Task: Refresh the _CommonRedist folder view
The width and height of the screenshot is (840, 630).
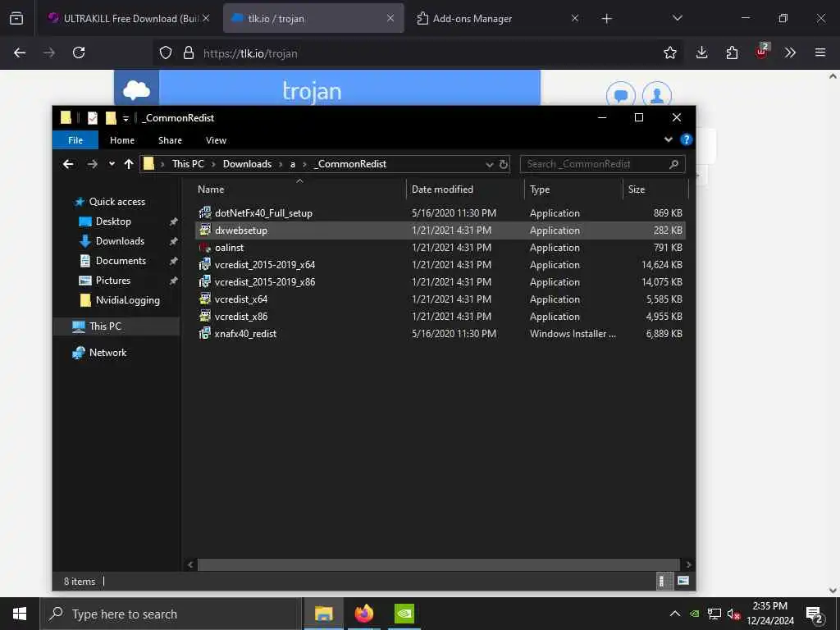Action: click(x=504, y=164)
